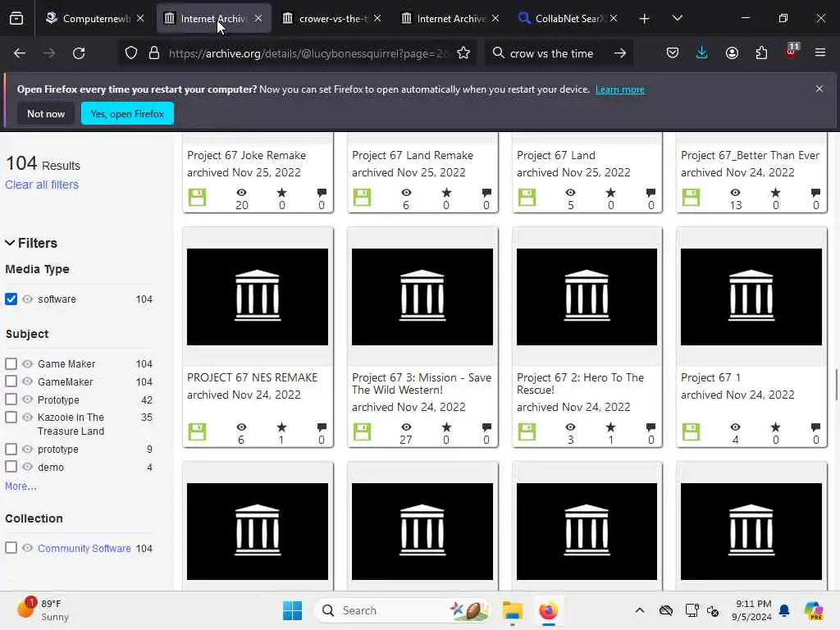840x630 pixels.
Task: Open the Copilot preview icon in taskbar
Action: click(x=814, y=610)
